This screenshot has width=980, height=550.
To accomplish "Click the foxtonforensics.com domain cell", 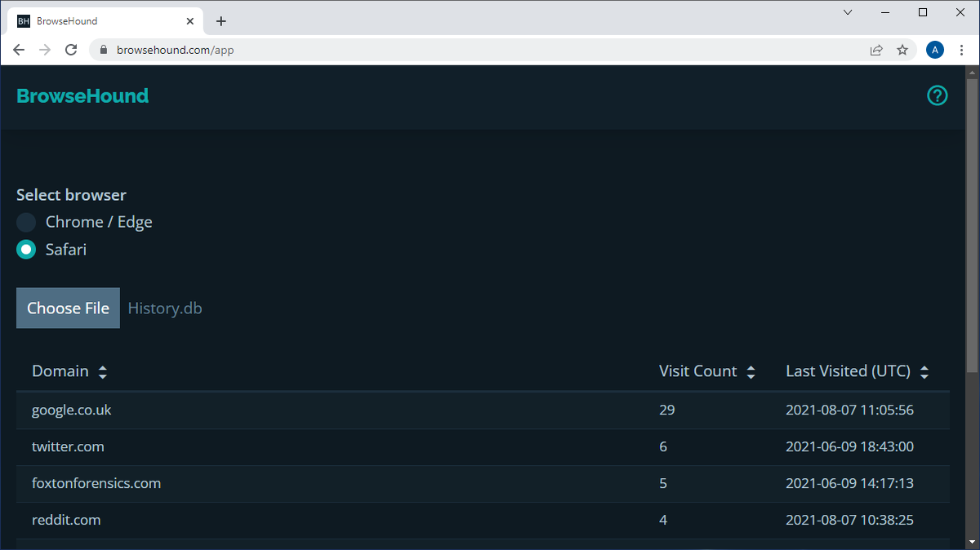I will (x=96, y=483).
